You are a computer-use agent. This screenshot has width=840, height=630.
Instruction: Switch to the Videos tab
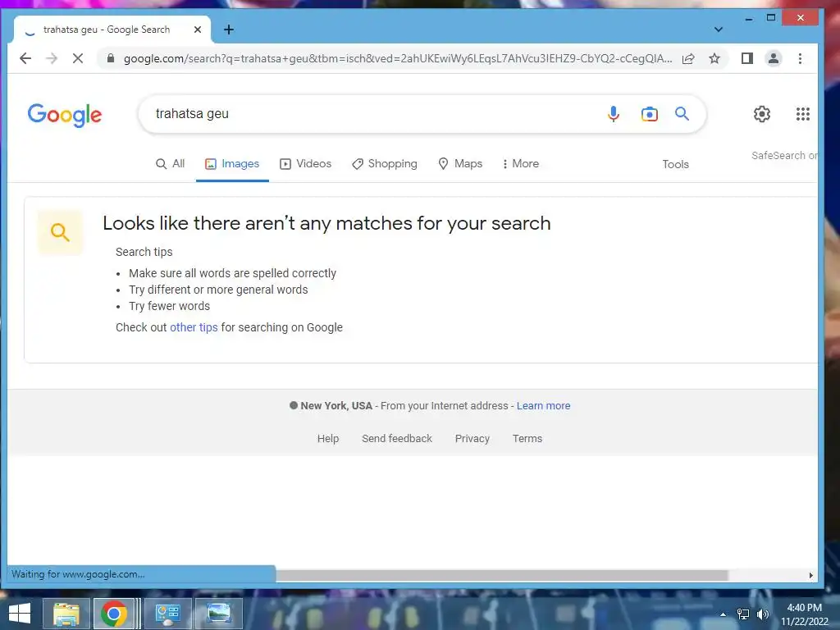[x=305, y=164]
